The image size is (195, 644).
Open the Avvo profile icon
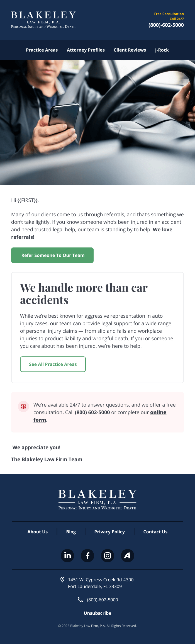click(128, 556)
